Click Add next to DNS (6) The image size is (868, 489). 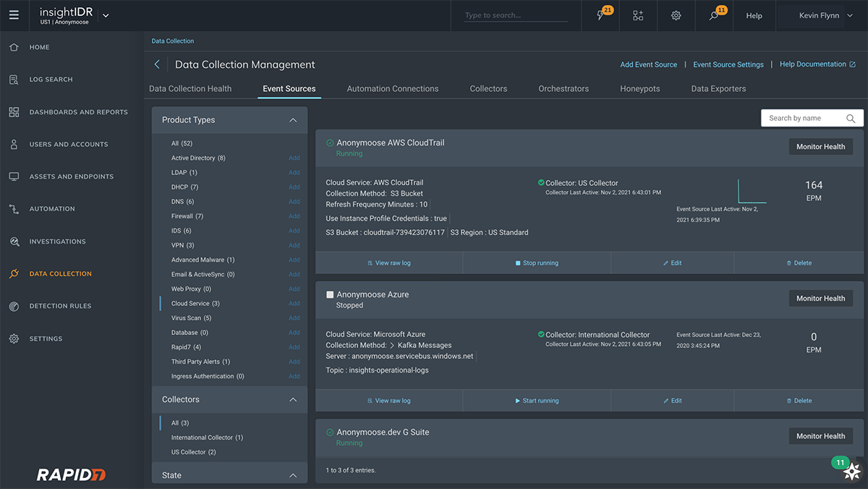[294, 202]
